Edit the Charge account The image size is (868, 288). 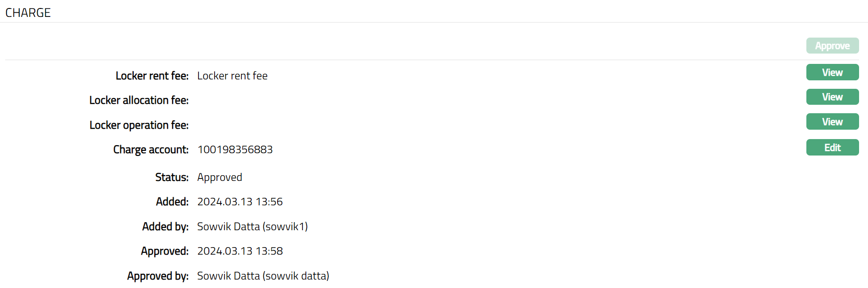(x=832, y=148)
